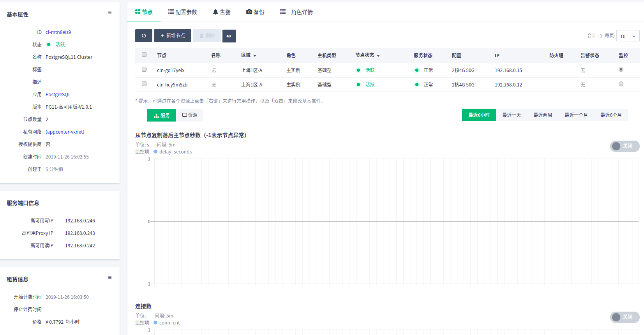Click the delay_seconds legend item

click(173, 152)
